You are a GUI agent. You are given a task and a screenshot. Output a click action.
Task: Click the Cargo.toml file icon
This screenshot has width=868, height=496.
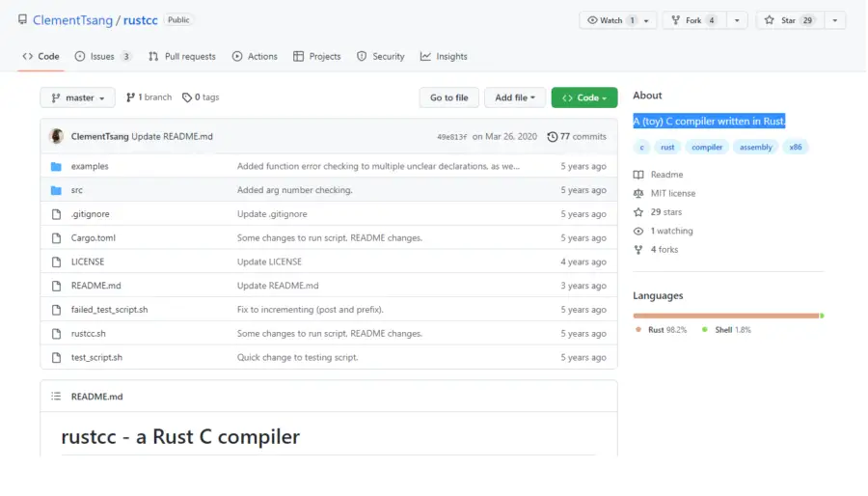56,237
